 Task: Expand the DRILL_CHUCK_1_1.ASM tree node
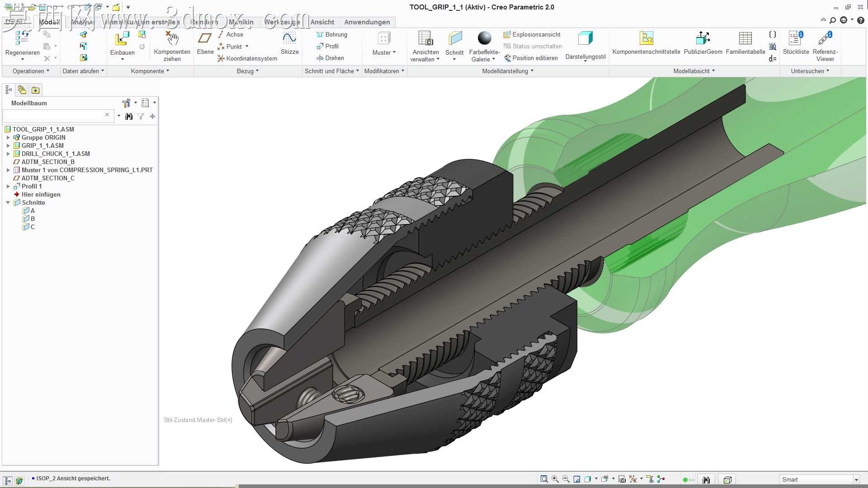(x=8, y=154)
